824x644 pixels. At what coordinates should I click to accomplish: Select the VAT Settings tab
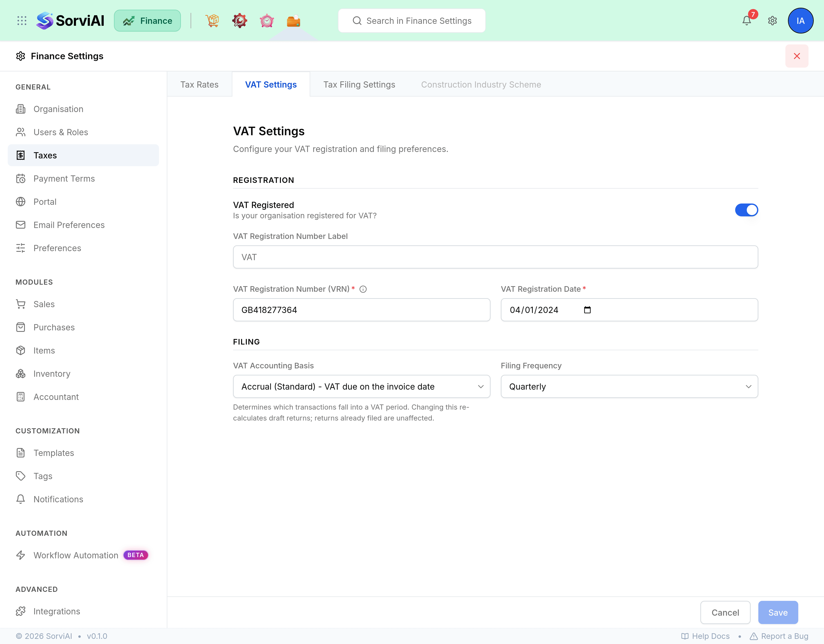click(271, 85)
